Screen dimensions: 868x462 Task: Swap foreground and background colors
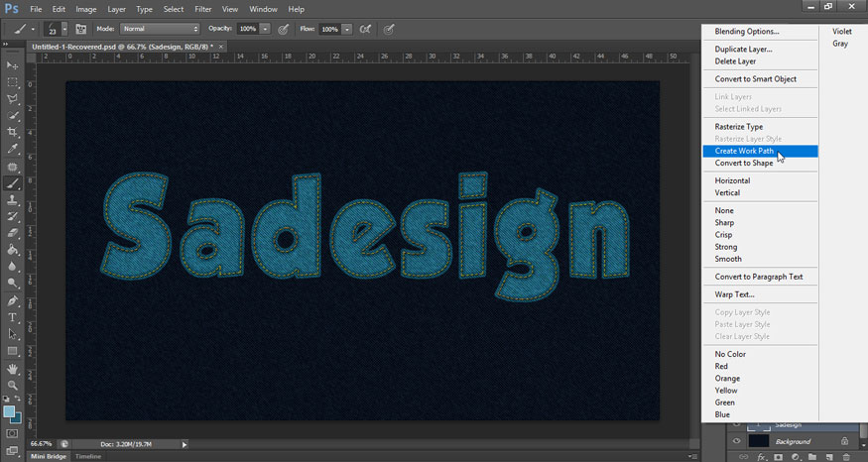[x=17, y=399]
